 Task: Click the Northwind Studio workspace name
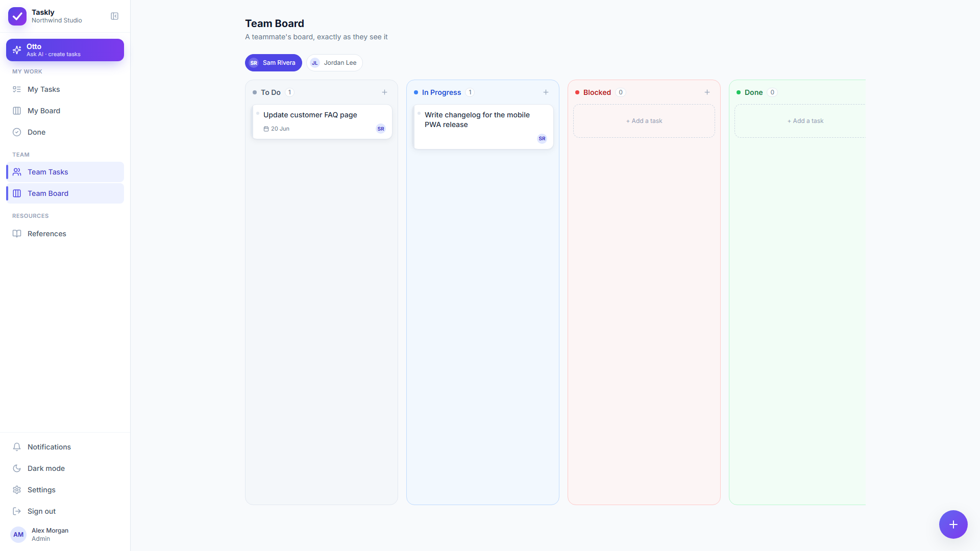click(57, 20)
